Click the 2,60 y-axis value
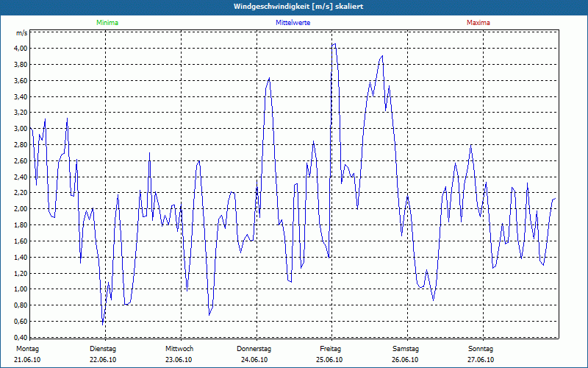Screen dimensions: 588x368 [x=21, y=160]
